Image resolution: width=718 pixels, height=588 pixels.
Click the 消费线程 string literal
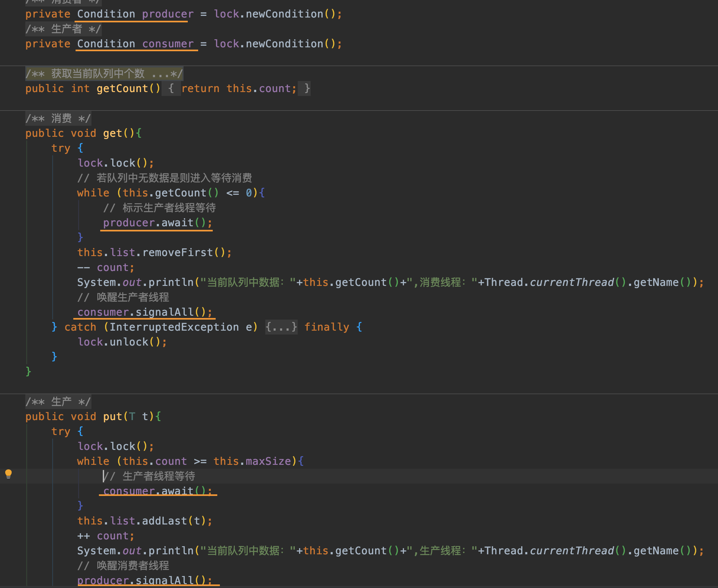pyautogui.click(x=440, y=282)
